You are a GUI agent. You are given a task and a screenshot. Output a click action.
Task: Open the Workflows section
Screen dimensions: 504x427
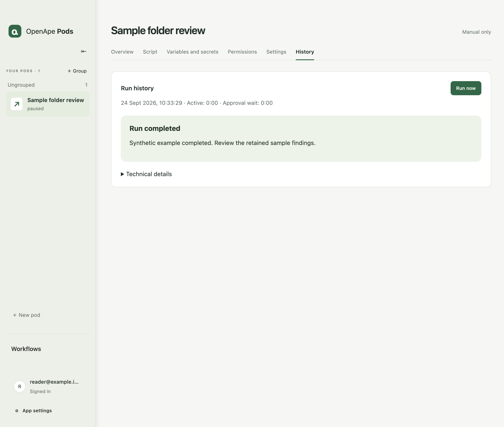click(x=26, y=349)
